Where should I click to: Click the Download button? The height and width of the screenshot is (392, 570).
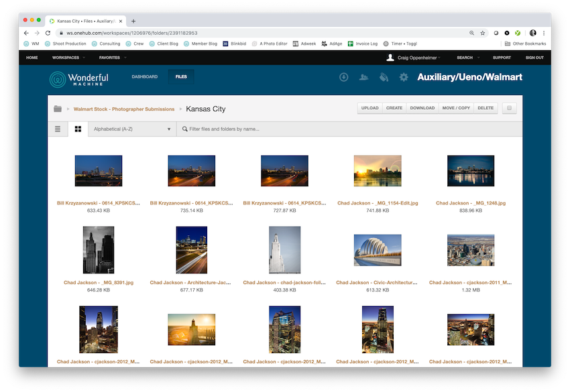(422, 108)
